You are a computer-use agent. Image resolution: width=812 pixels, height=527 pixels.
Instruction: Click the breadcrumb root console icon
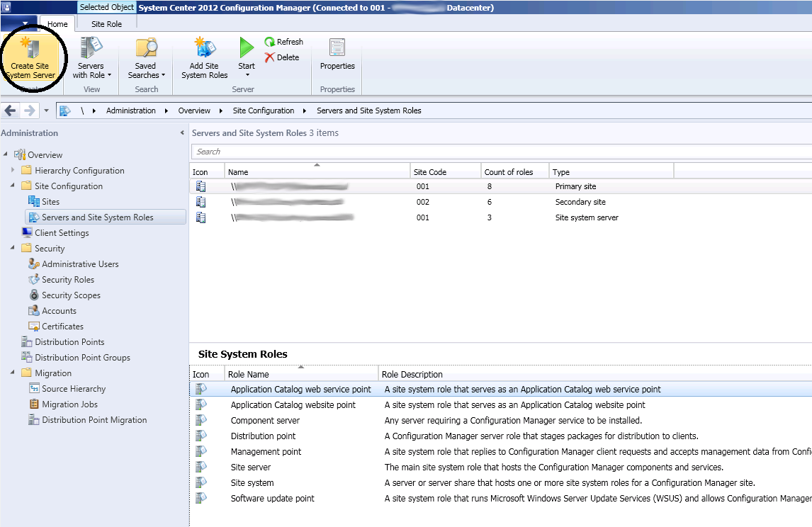64,110
